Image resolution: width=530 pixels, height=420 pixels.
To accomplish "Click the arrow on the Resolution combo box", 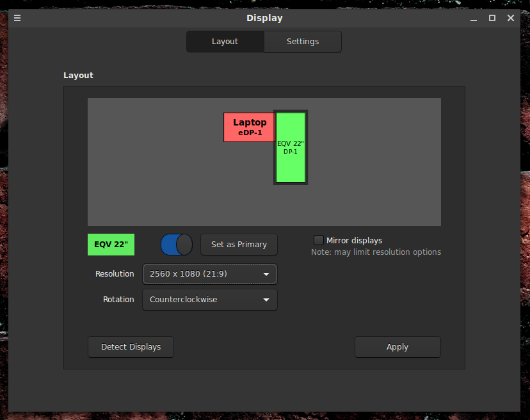I will click(266, 274).
